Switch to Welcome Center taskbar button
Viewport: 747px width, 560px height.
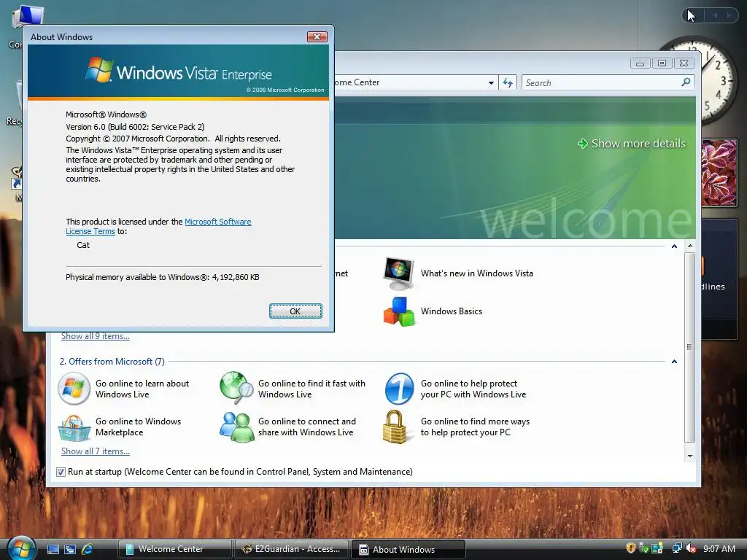(x=174, y=549)
